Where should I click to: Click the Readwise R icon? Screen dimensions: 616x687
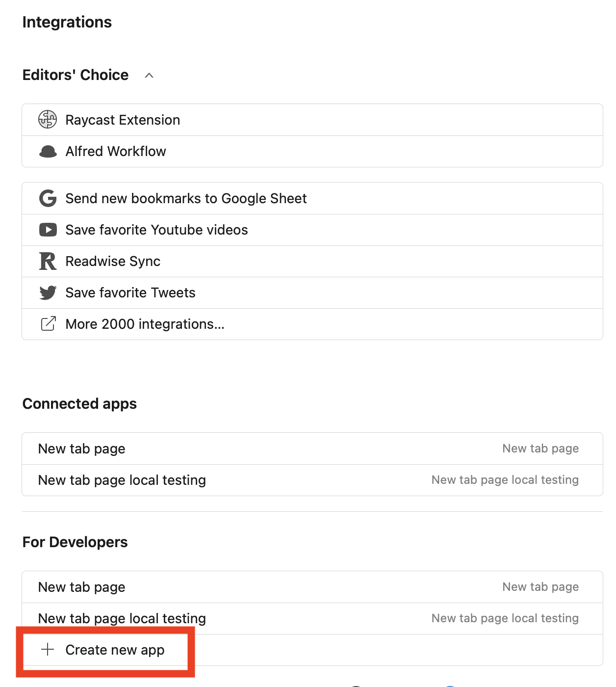pos(48,261)
